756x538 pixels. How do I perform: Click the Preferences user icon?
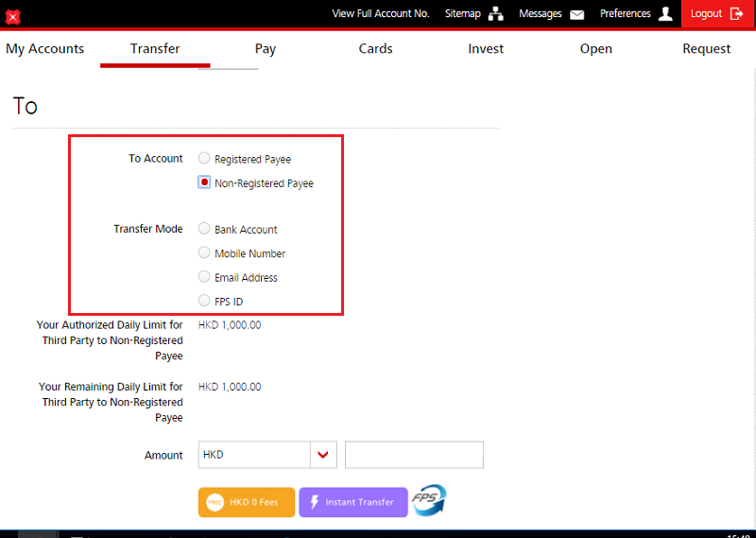point(666,14)
